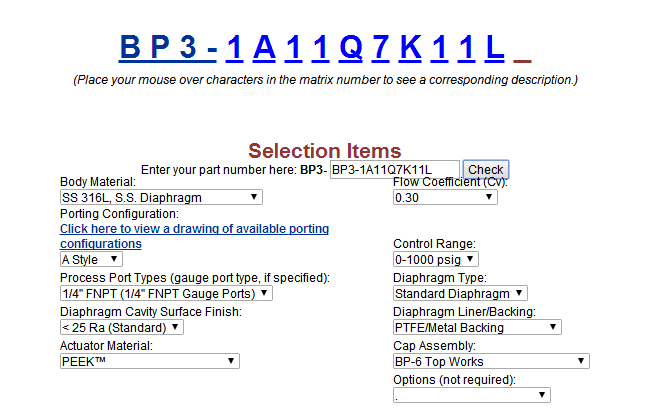Click the Check button
Viewport: 653px width, 412px height.
[x=486, y=170]
